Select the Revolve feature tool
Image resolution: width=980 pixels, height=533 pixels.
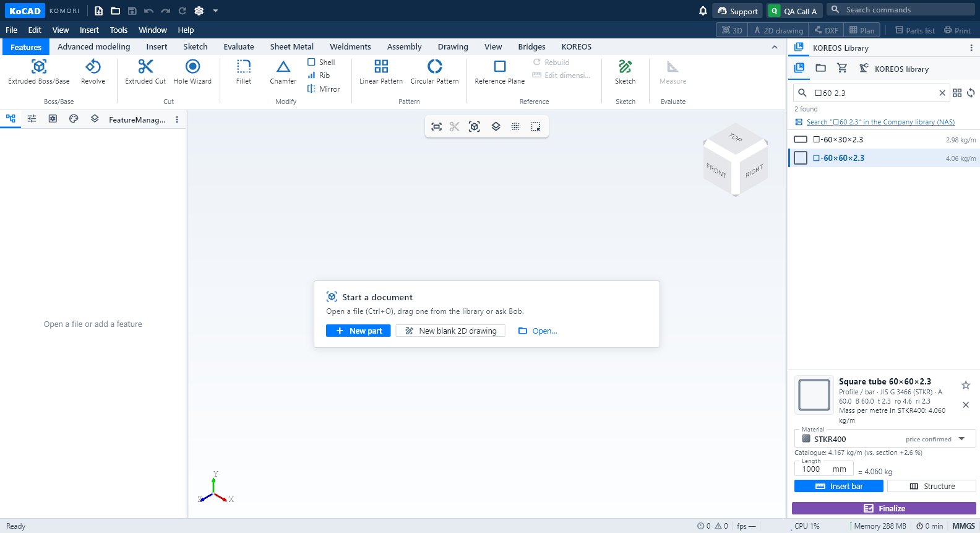click(x=93, y=72)
